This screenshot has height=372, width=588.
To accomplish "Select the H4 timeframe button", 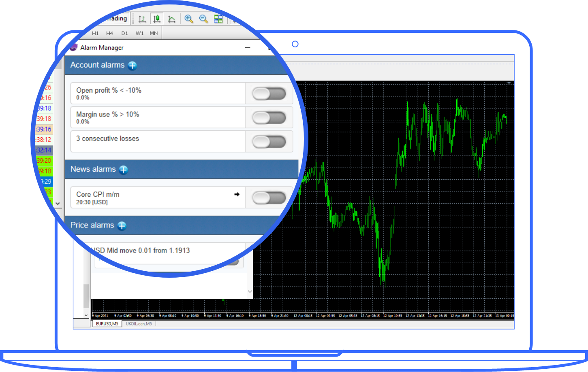I will pyautogui.click(x=109, y=33).
